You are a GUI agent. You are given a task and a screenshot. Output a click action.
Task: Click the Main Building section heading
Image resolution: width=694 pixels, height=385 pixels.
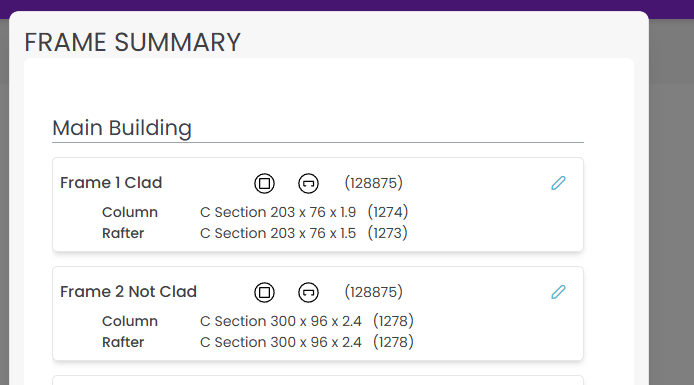click(x=122, y=128)
